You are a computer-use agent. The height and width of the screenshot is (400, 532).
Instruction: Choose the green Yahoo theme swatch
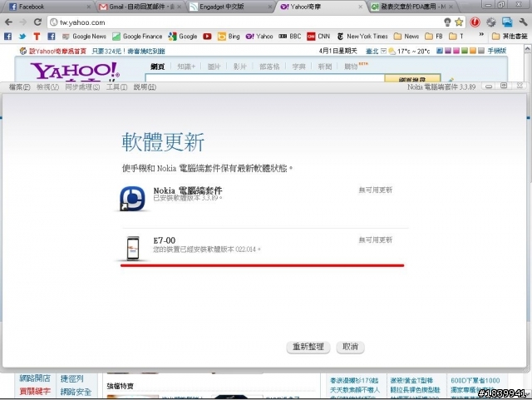[465, 51]
